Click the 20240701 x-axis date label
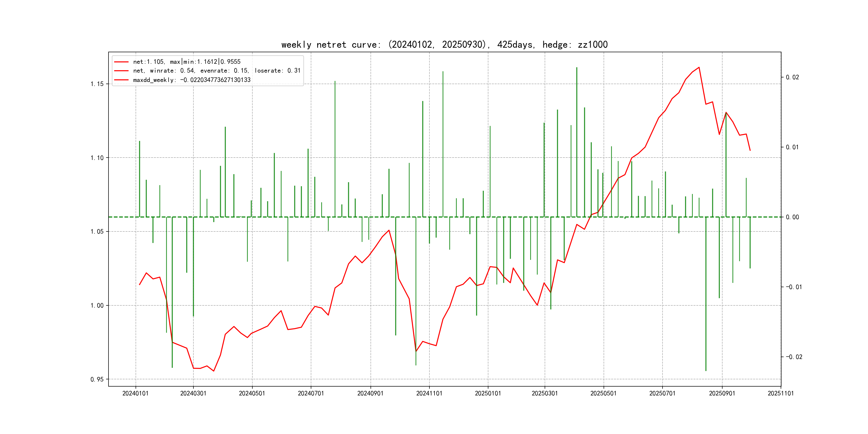The image size is (868, 434). tap(311, 393)
